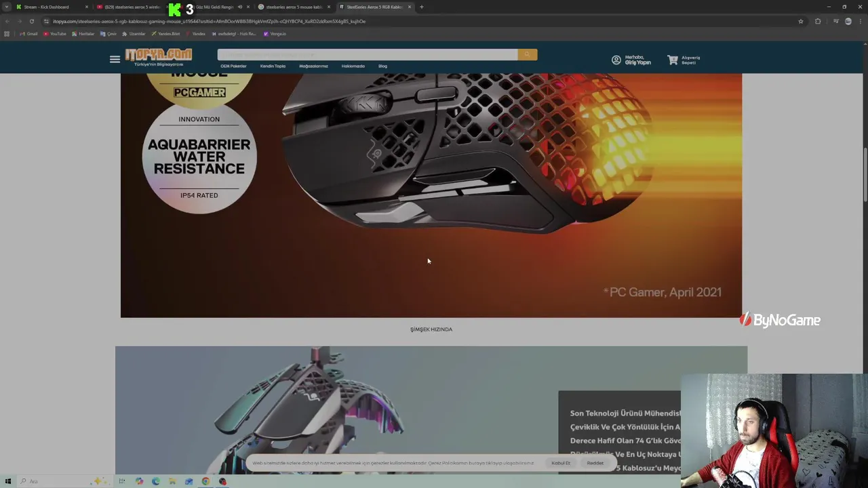
Task: Click the itopya.com site logo
Action: (158, 56)
